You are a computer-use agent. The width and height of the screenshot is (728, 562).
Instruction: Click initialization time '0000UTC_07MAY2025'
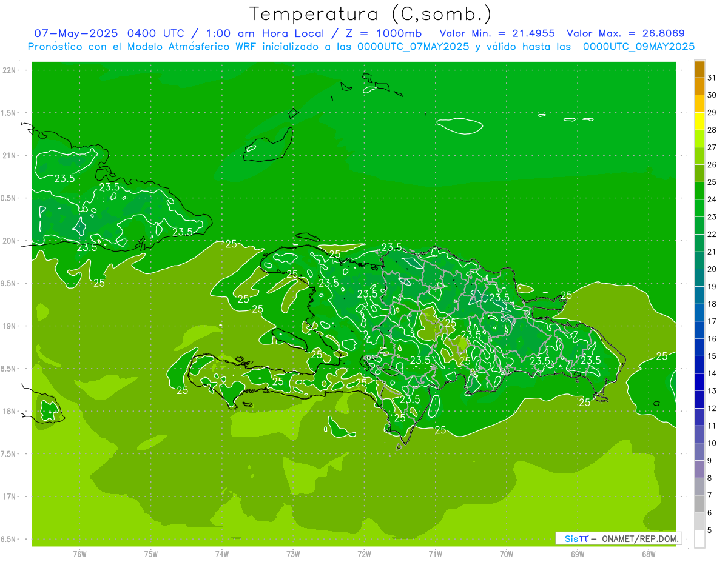[414, 47]
